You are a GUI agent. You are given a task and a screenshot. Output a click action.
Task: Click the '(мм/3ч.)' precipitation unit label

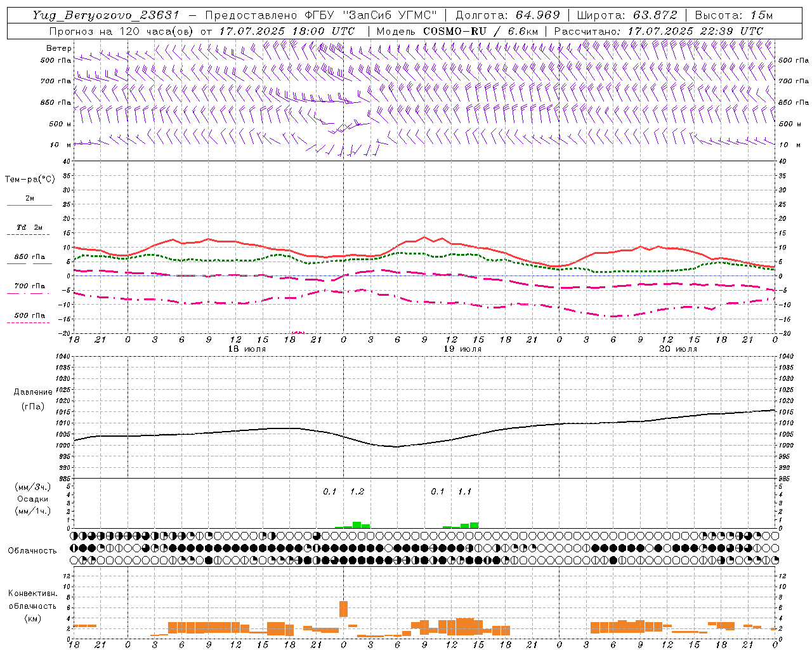point(34,487)
